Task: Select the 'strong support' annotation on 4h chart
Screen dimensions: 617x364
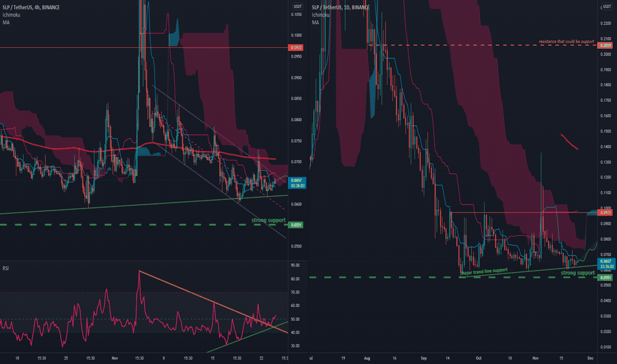Action: (x=268, y=220)
